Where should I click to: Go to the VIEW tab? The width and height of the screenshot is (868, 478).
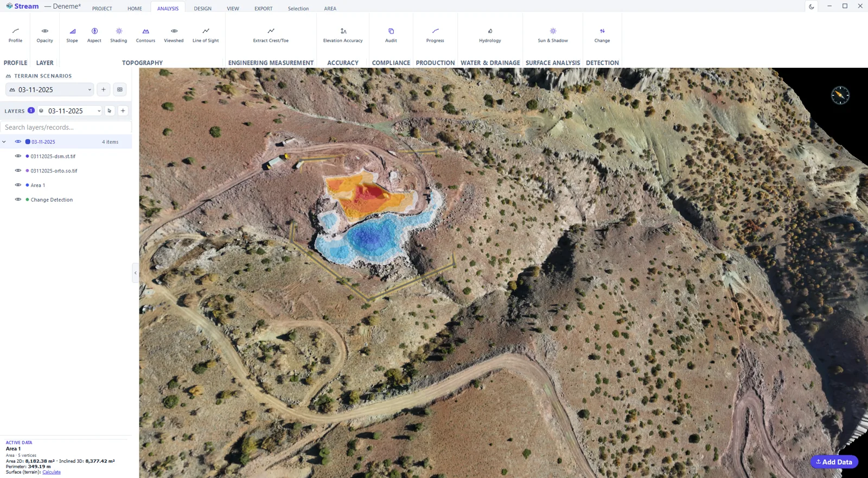[233, 9]
